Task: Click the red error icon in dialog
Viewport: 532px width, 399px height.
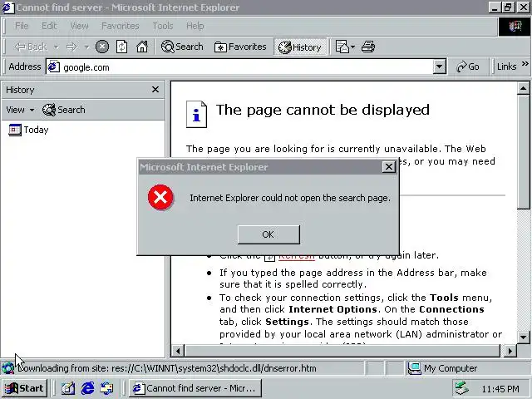Action: (160, 197)
